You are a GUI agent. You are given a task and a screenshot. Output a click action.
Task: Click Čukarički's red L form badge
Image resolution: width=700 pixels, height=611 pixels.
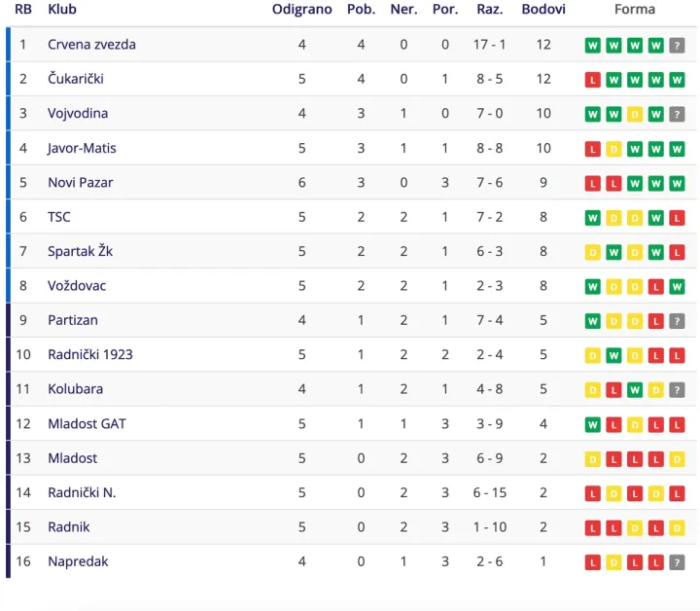592,80
